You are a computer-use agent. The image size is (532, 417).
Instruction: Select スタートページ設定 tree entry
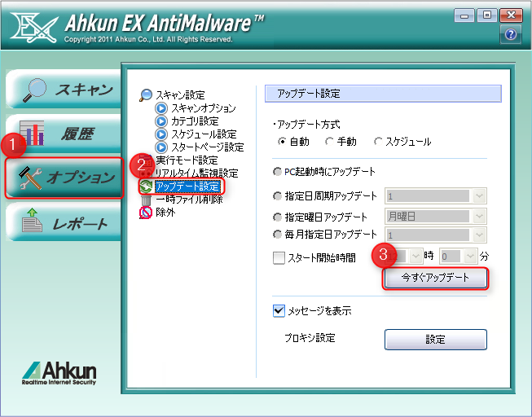point(207,147)
